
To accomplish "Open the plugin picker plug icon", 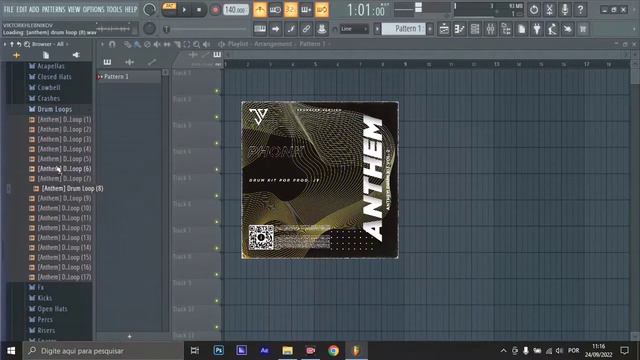I will pyautogui.click(x=537, y=29).
